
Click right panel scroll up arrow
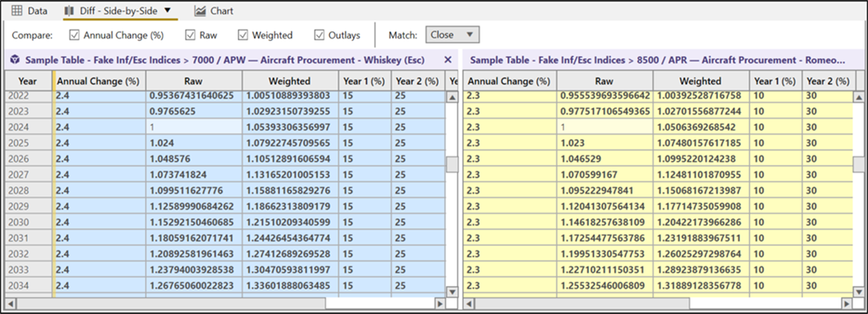(860, 97)
